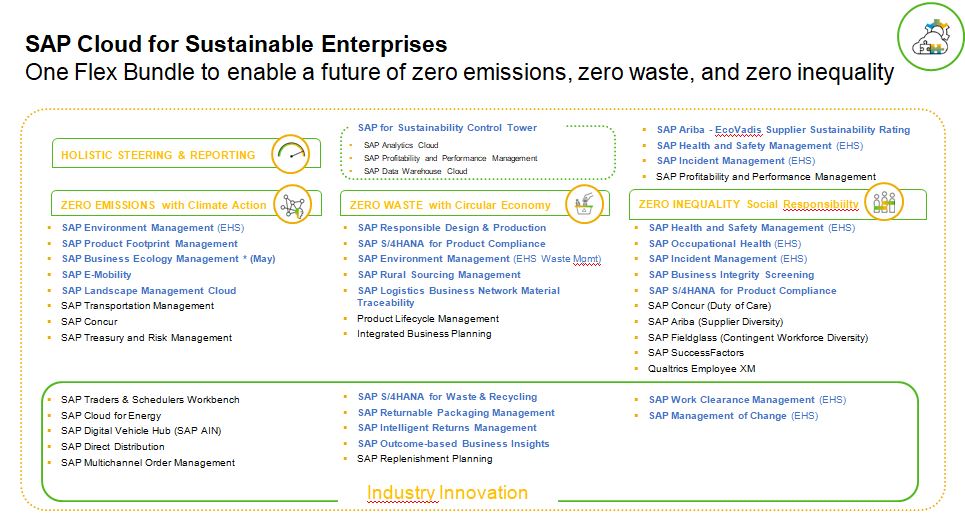Viewport: 965px width, 513px height.
Task: Click the Climate Action network icon
Action: (291, 203)
